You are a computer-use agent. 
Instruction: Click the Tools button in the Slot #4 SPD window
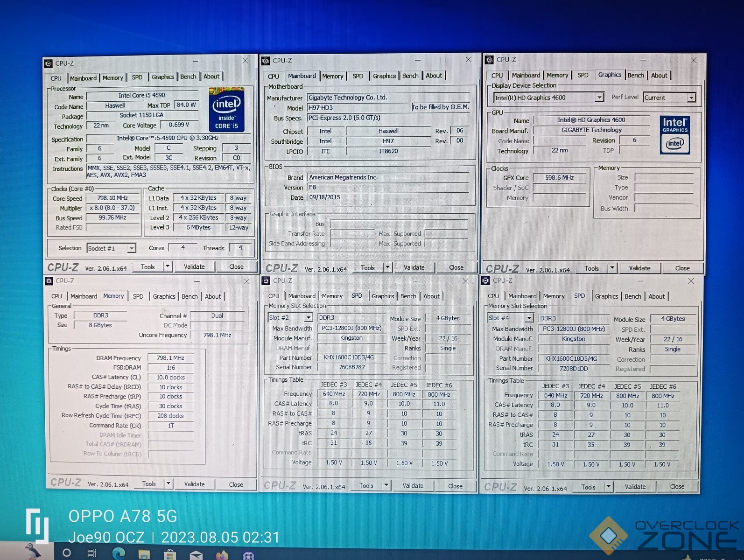click(x=588, y=487)
